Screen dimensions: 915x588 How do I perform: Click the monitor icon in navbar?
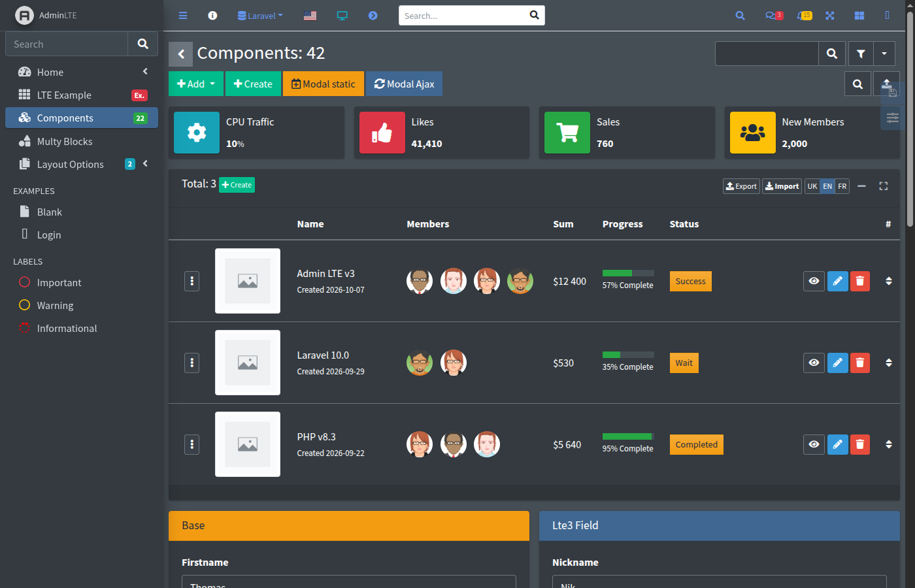(342, 16)
